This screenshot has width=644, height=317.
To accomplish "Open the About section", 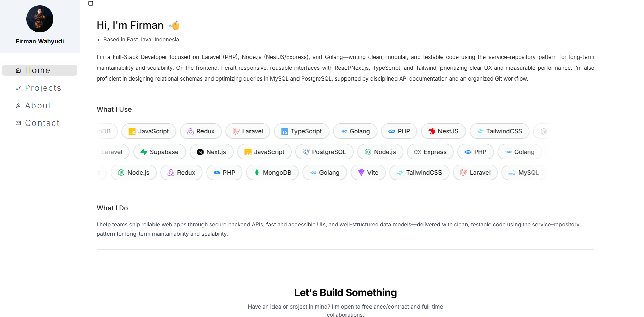I will click(38, 106).
